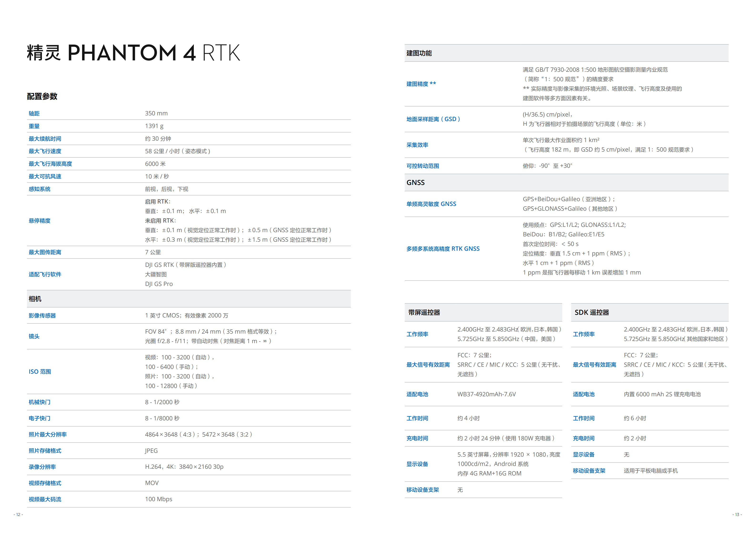Click the GNSS section header

pos(567,183)
